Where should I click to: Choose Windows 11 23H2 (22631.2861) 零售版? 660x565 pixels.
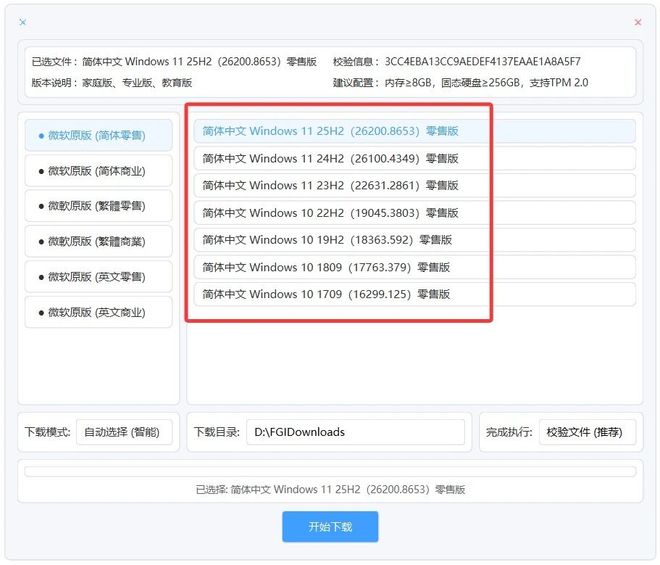click(415, 185)
